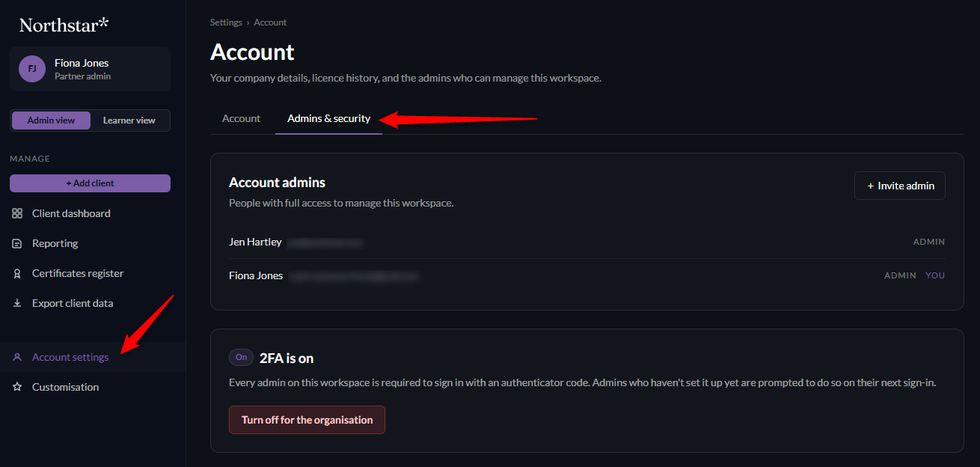Click the Reporting document icon
Screen dimensions: 980x467
(x=17, y=243)
